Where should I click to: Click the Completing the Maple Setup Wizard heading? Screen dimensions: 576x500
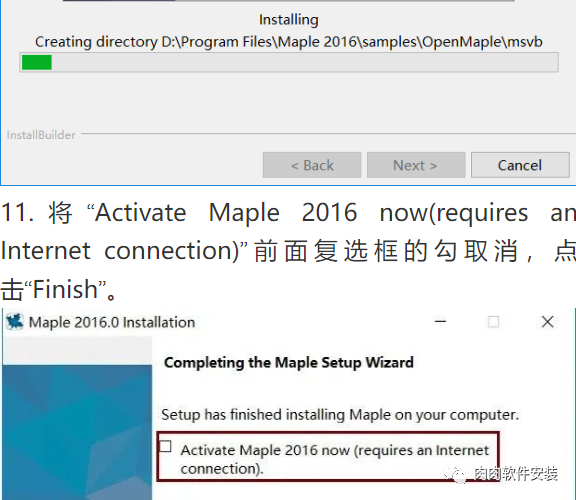point(289,363)
